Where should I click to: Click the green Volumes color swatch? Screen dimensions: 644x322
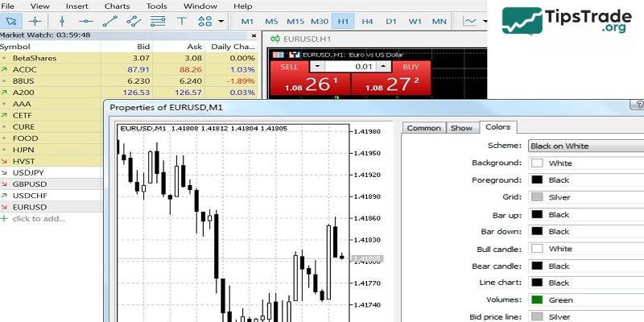pos(537,300)
